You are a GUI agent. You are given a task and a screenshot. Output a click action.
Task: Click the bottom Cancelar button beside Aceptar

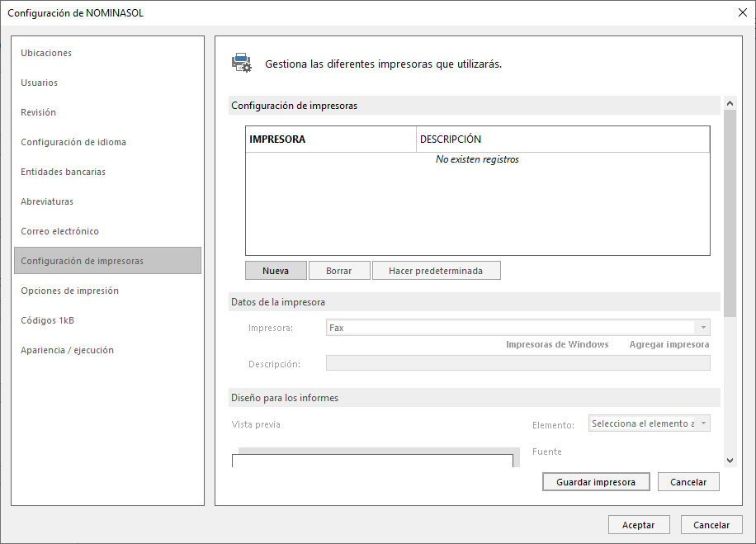[x=711, y=525]
